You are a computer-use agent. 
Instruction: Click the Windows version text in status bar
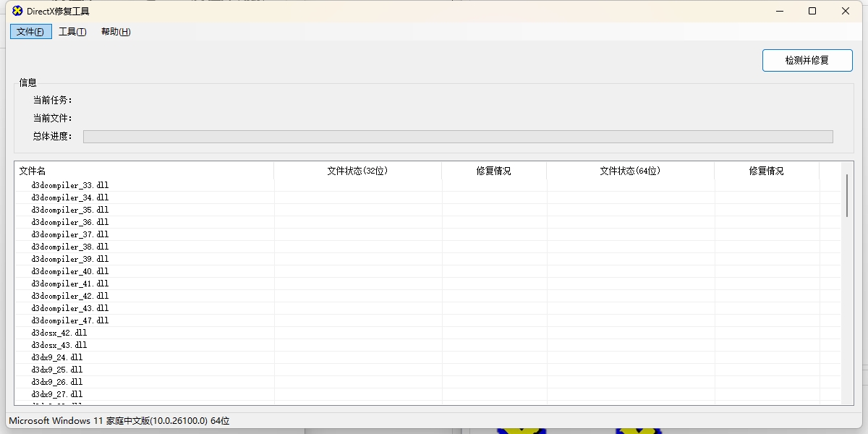116,420
